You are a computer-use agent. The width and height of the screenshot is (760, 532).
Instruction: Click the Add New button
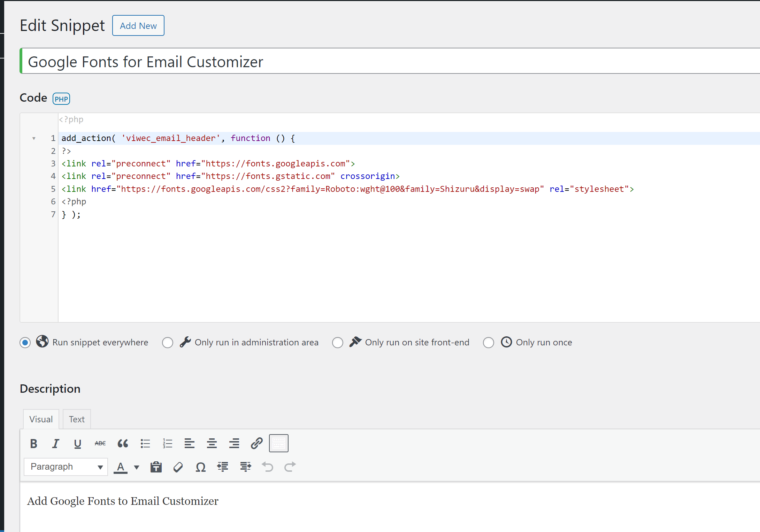point(138,26)
